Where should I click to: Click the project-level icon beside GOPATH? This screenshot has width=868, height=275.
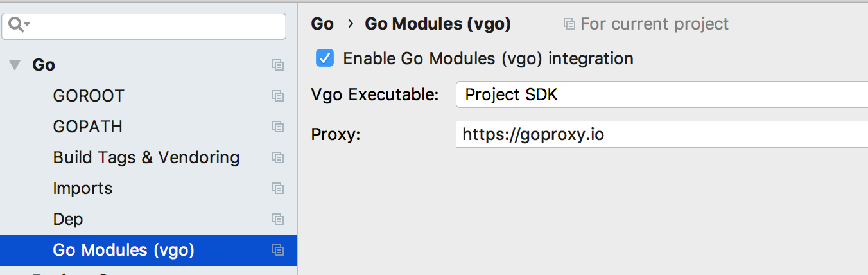pos(278,127)
